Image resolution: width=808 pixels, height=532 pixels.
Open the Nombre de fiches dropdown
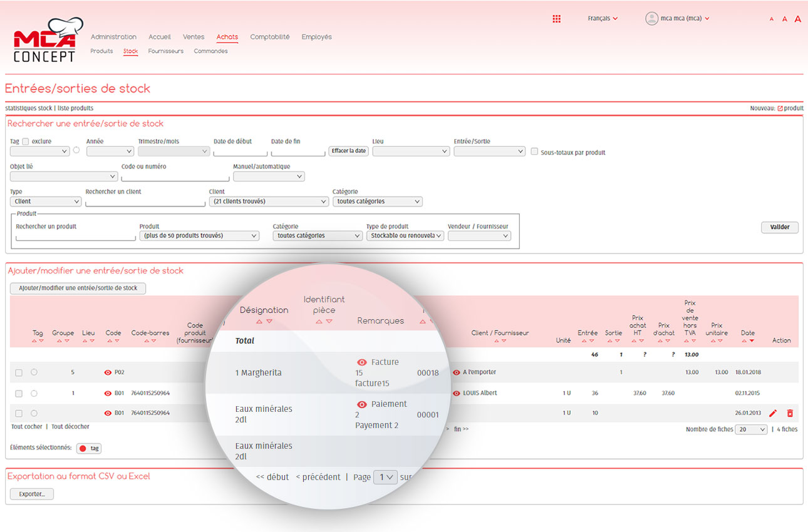click(752, 429)
